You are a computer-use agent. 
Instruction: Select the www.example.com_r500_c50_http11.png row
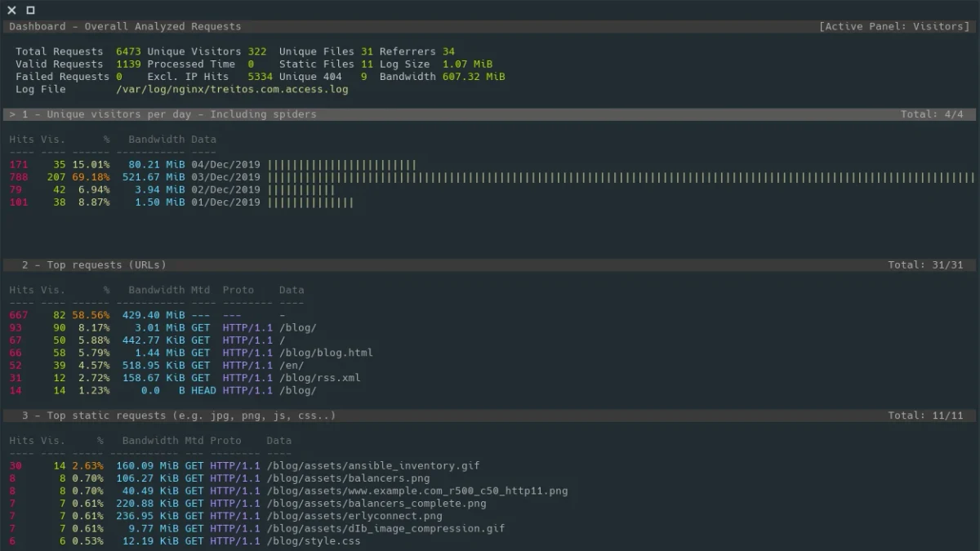[417, 491]
